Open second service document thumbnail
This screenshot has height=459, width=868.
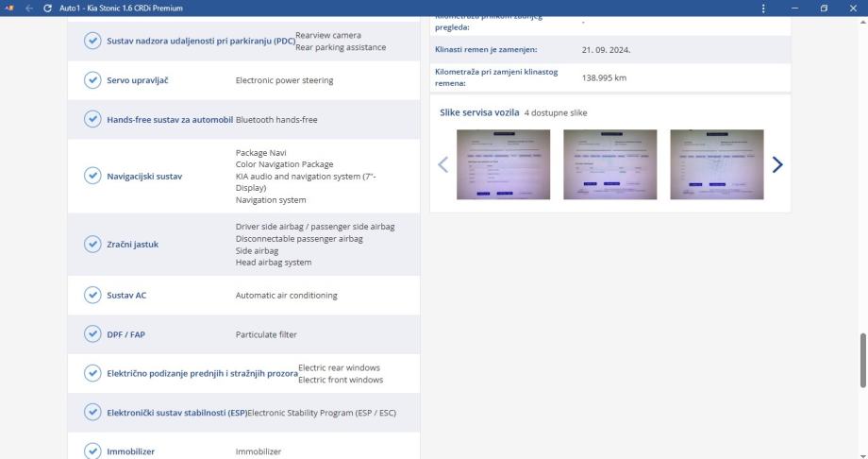610,164
